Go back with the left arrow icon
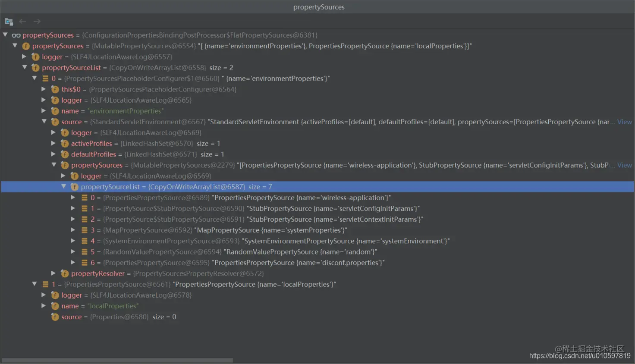This screenshot has height=364, width=635. click(x=23, y=21)
